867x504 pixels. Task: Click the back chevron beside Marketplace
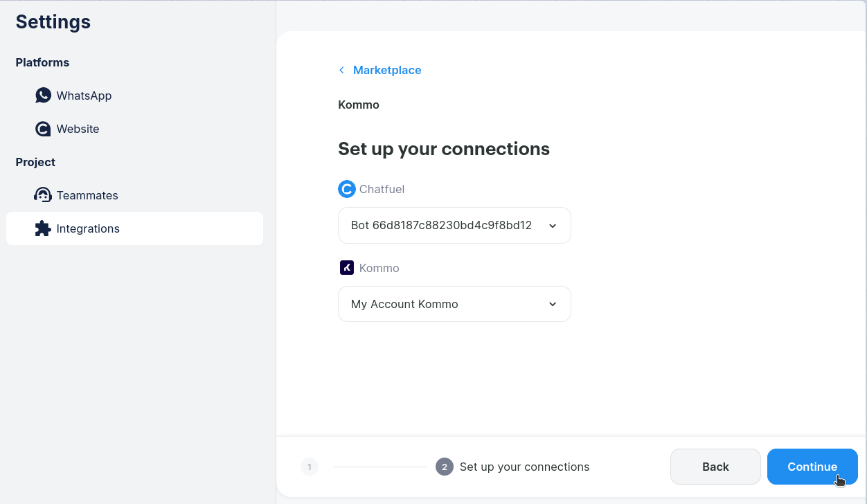pos(341,71)
